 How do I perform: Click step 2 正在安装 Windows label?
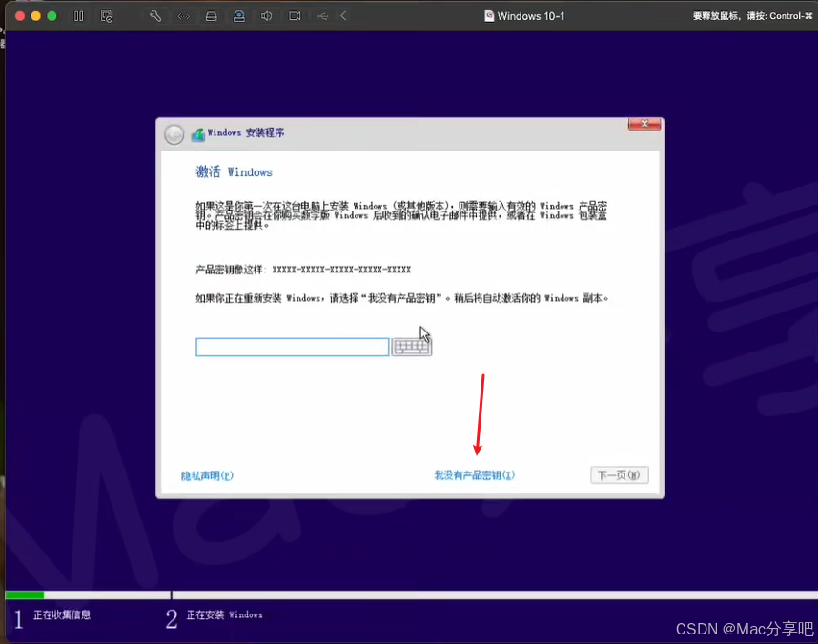(224, 615)
